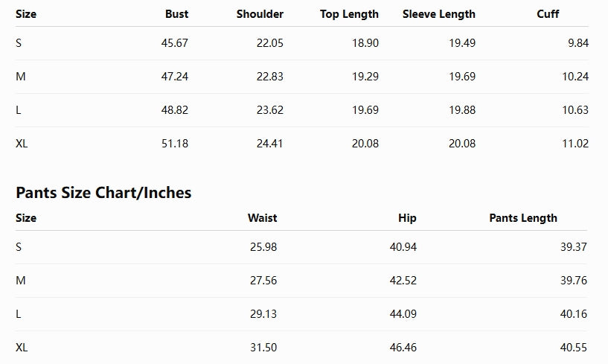Click hip value 46.46
This screenshot has height=364, width=608.
(x=403, y=348)
